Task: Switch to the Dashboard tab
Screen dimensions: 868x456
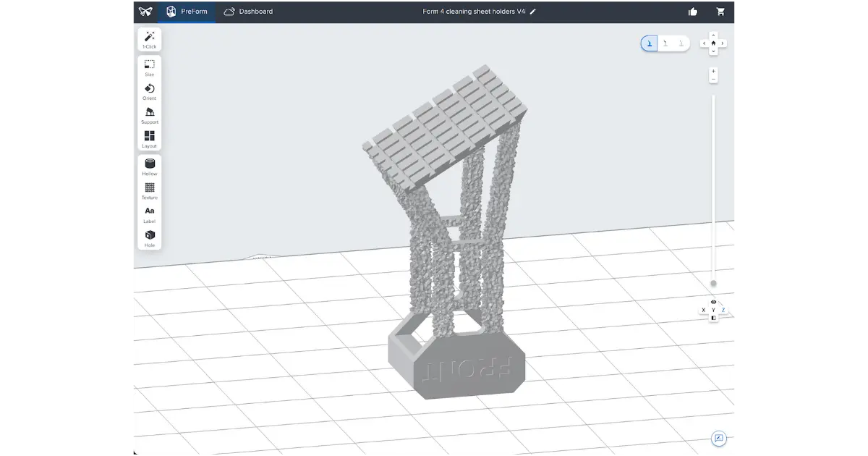Action: pos(248,12)
